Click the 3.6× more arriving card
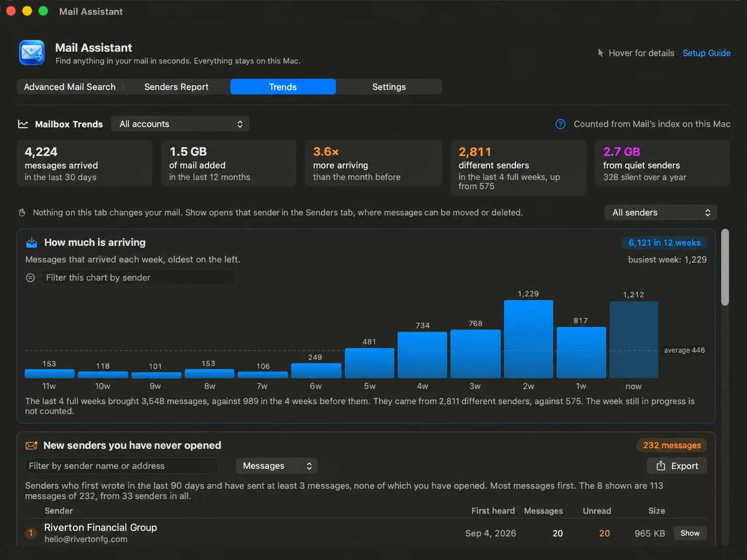Image resolution: width=747 pixels, height=560 pixels. (x=373, y=163)
